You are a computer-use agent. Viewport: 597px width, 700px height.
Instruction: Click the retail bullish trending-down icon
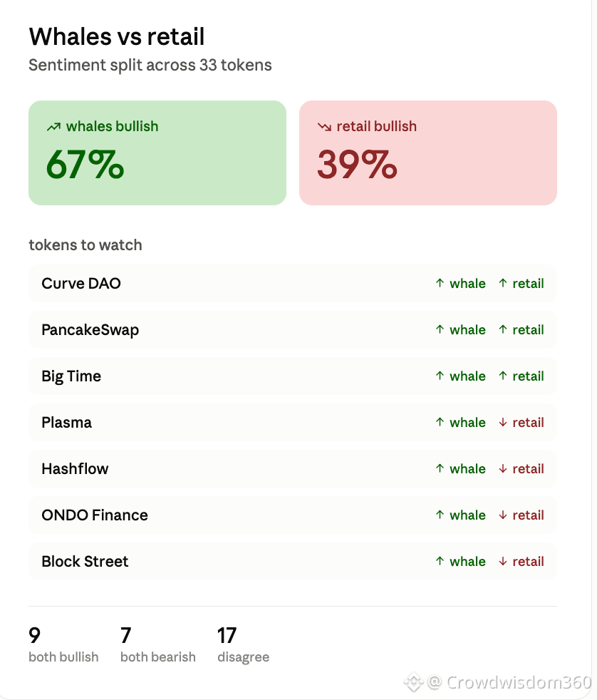(x=324, y=127)
